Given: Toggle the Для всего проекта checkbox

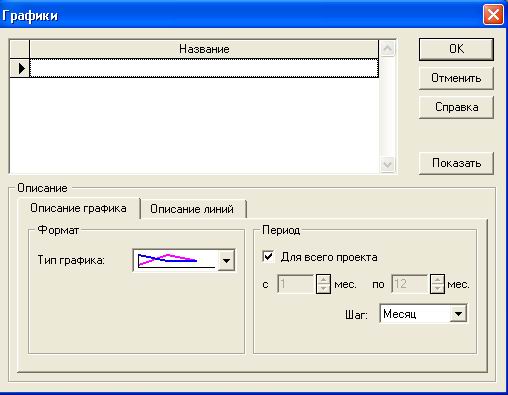Looking at the screenshot, I should [x=268, y=257].
